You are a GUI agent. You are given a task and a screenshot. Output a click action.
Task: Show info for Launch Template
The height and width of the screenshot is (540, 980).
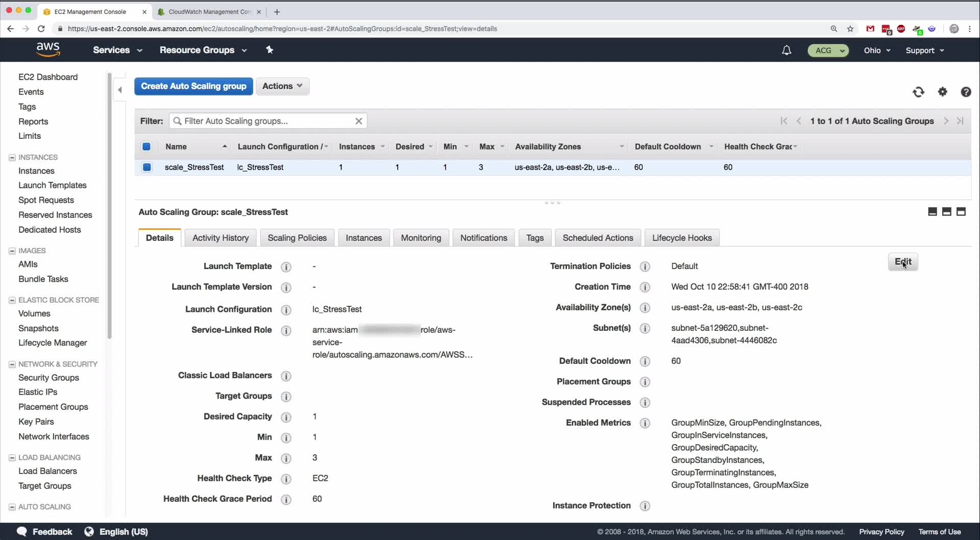(x=286, y=267)
